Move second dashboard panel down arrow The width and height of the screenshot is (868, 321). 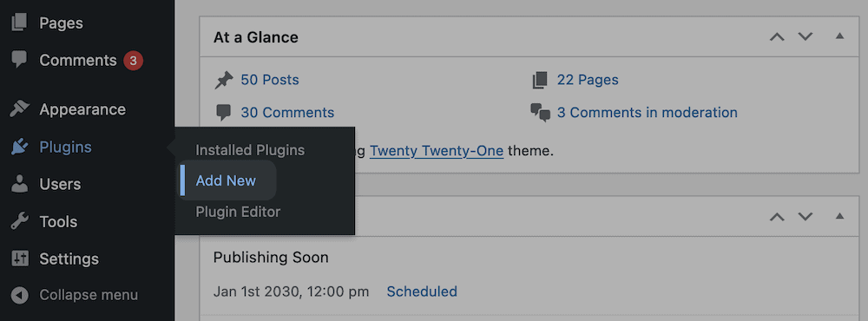pos(805,216)
